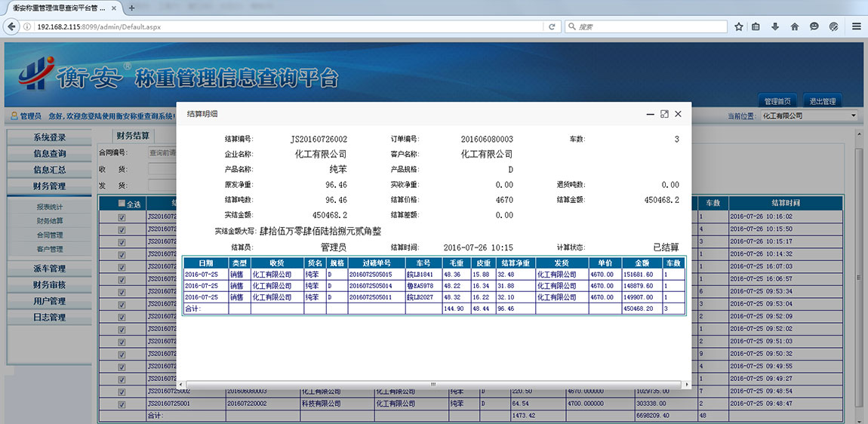Select the 财务结算 tab
Image resolution: width=868 pixels, height=424 pixels.
point(133,136)
